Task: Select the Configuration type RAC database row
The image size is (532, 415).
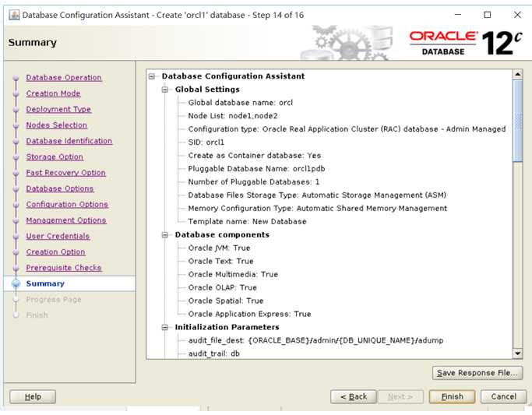Action: (347, 129)
